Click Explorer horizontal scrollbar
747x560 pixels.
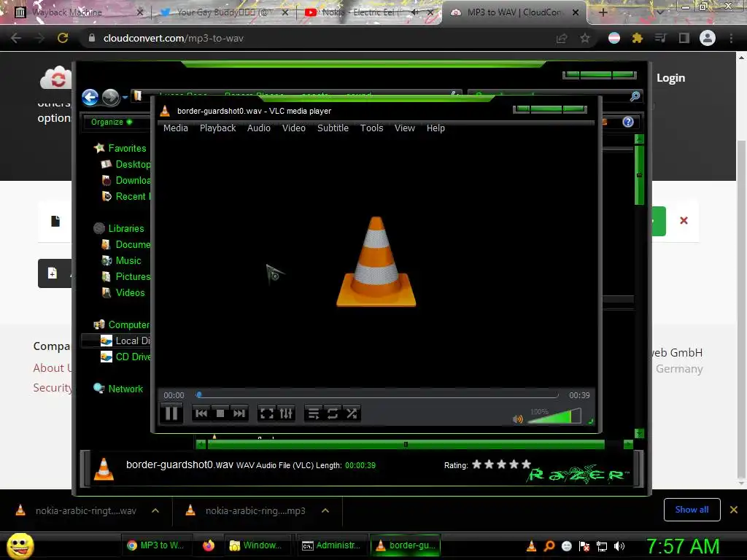(406, 444)
